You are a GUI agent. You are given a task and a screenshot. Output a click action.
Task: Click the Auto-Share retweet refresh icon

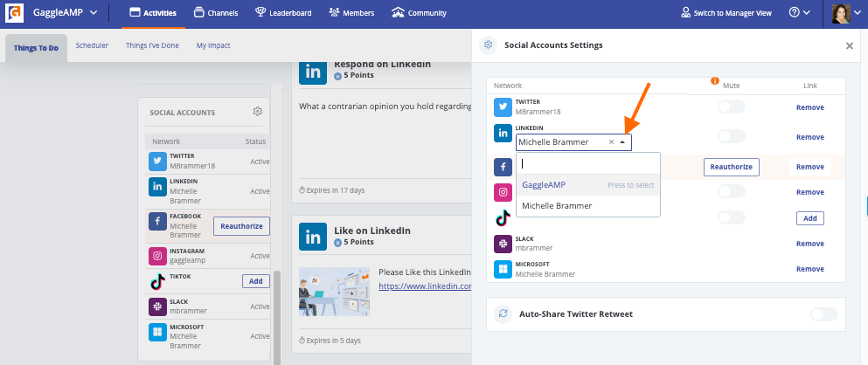tap(503, 313)
